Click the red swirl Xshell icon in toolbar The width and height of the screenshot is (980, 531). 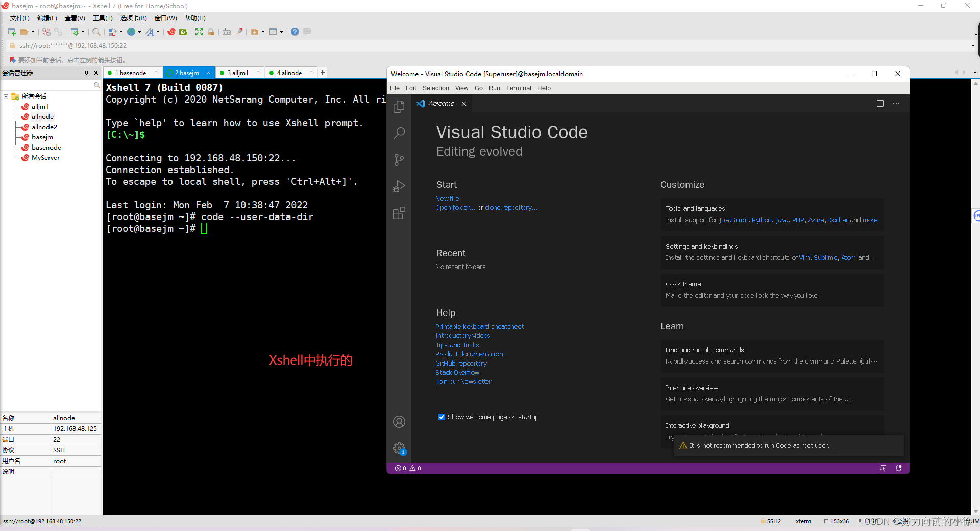coord(171,32)
